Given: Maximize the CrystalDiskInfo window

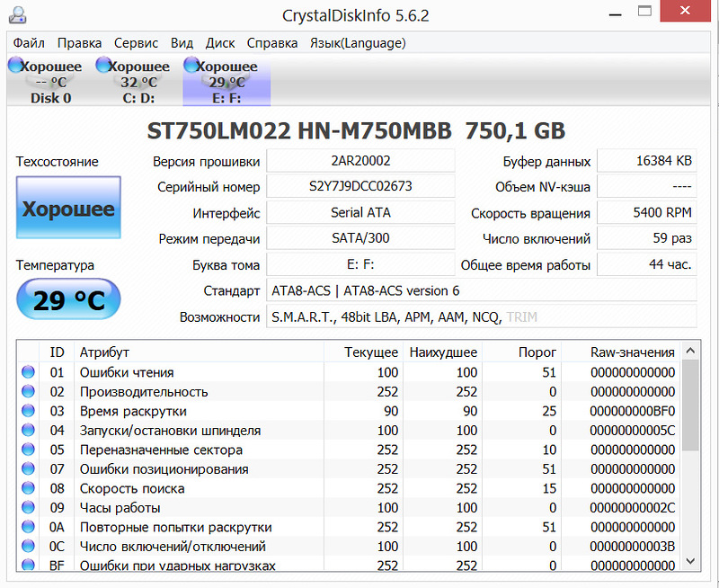Looking at the screenshot, I should point(644,11).
